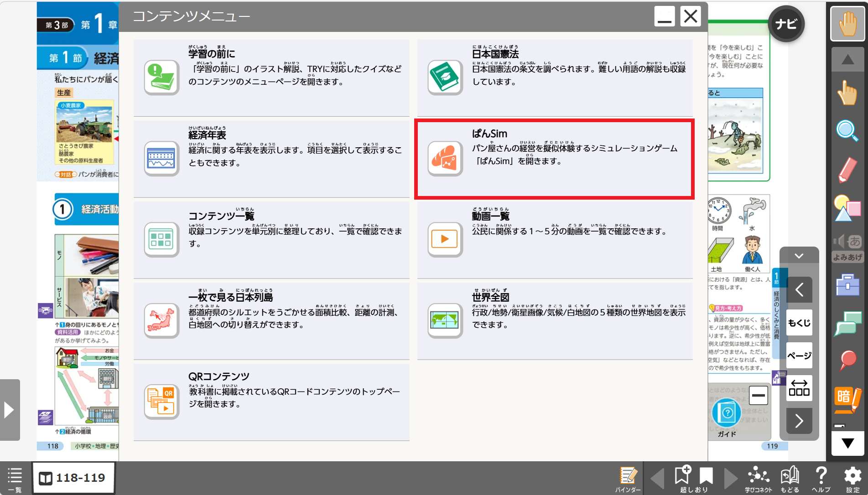
Task: Select the magnifying glass zoom tool
Action: (847, 131)
